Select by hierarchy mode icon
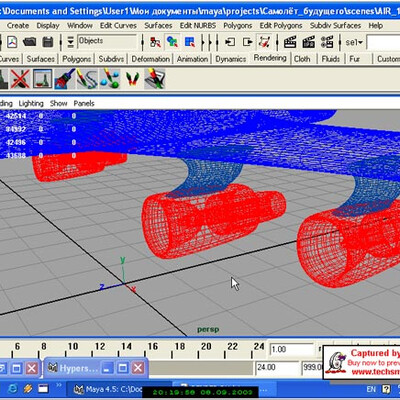This screenshot has height=400, width=400. pyautogui.click(x=155, y=42)
